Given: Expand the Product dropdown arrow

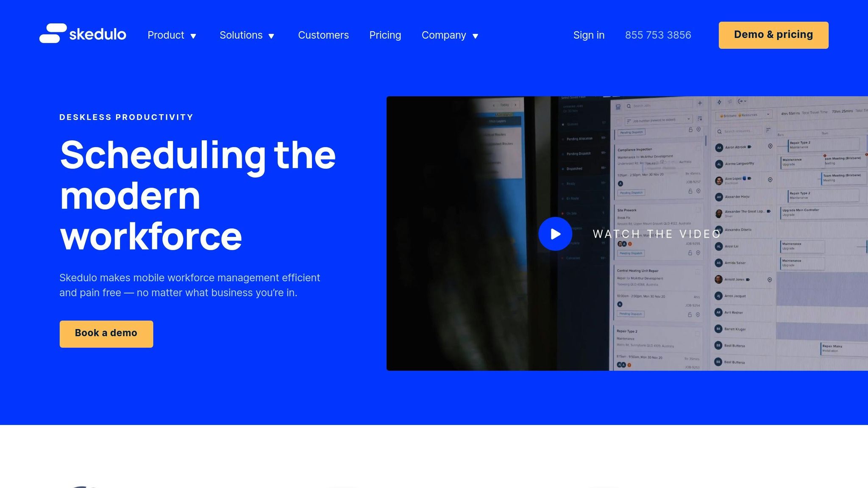Looking at the screenshot, I should click(x=193, y=36).
